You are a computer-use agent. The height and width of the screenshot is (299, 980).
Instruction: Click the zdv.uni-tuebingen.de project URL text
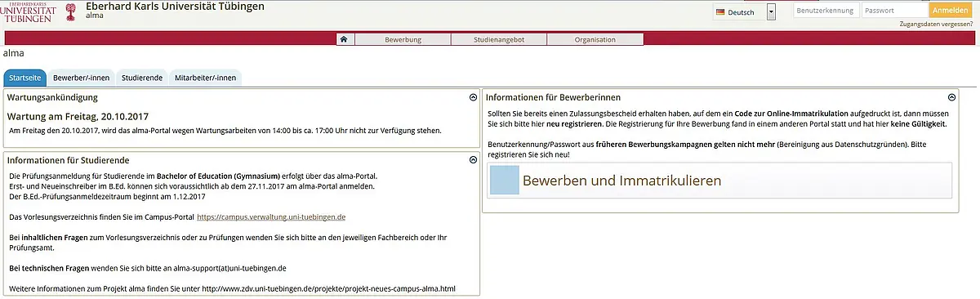point(327,288)
